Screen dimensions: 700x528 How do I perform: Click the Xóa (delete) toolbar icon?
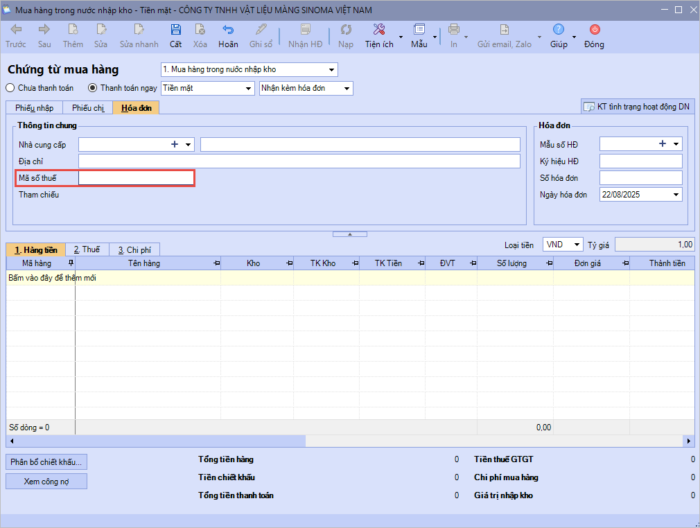click(x=200, y=31)
